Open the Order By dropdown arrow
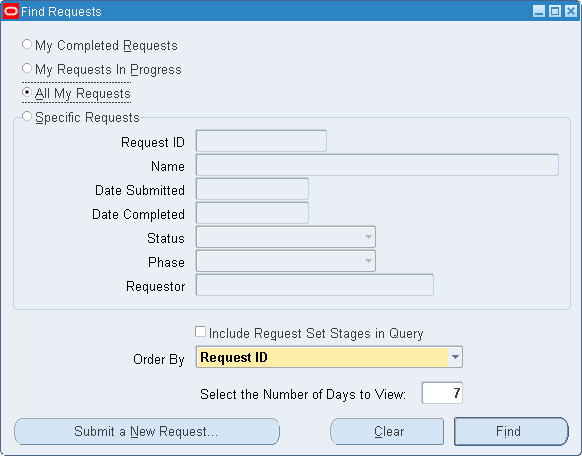The image size is (582, 456). 455,357
